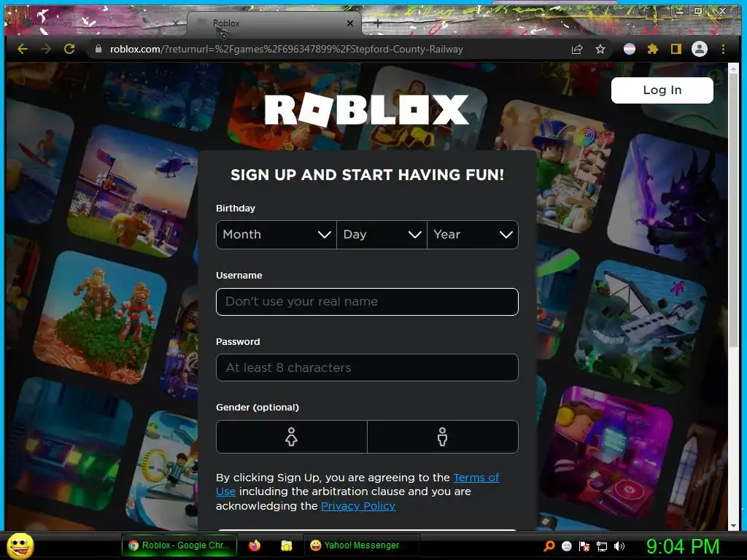Image resolution: width=747 pixels, height=560 pixels.
Task: Click the address bar URL
Action: point(286,49)
